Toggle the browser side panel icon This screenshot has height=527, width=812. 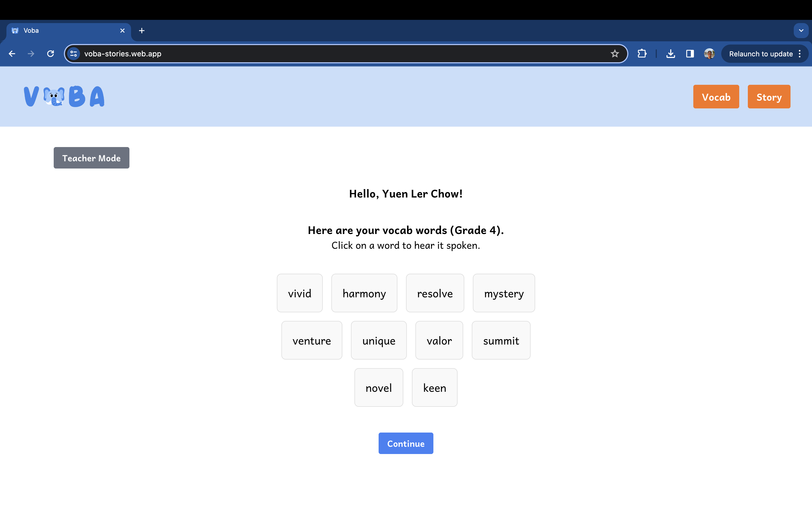pyautogui.click(x=690, y=54)
